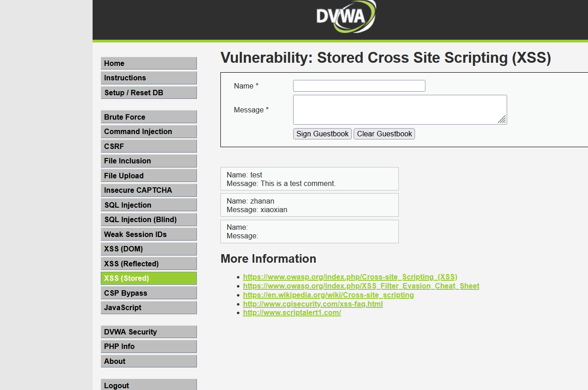Open the Home menu item
This screenshot has width=588, height=390.
coord(149,63)
